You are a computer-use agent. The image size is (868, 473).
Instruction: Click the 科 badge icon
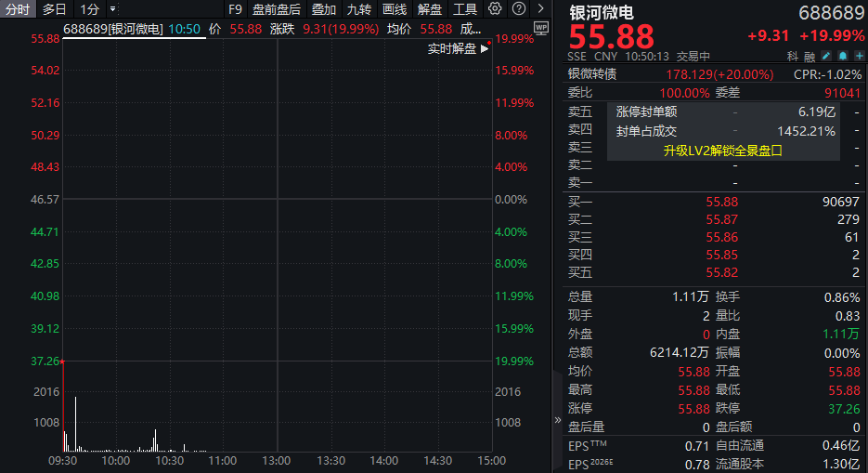(x=793, y=56)
